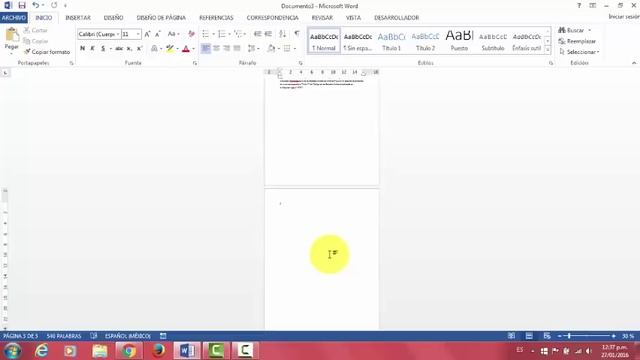Screen dimensions: 640x360
Task: Apply red font color
Action: tap(186, 49)
